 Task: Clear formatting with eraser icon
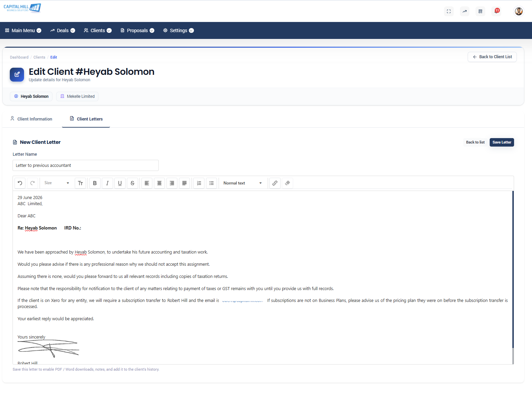coord(287,183)
